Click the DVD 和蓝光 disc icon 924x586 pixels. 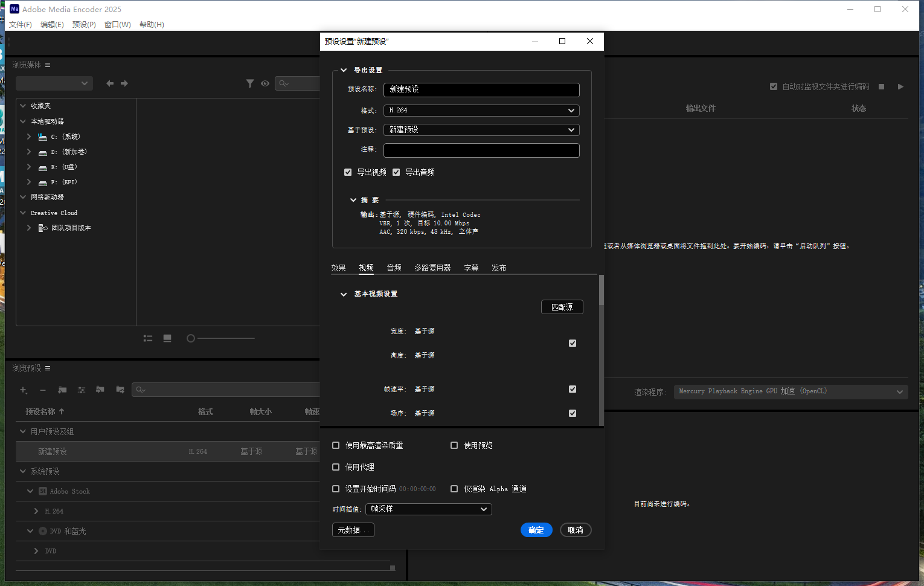click(x=43, y=531)
